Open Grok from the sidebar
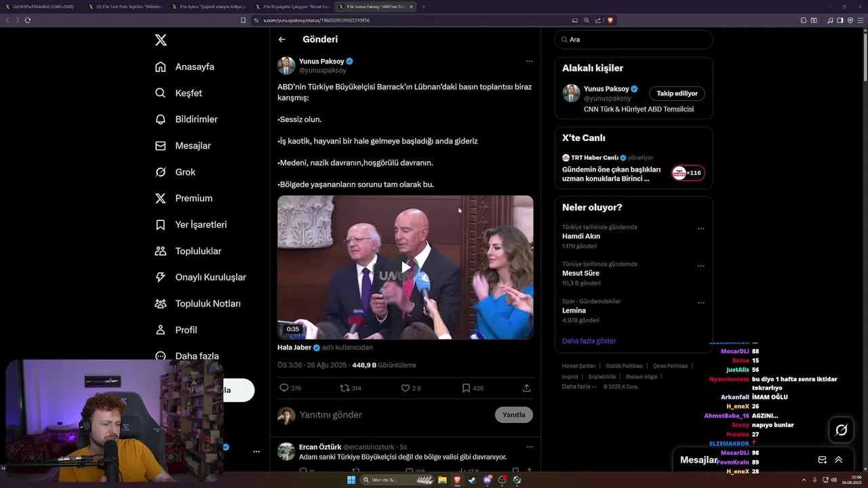868x488 pixels. point(175,172)
